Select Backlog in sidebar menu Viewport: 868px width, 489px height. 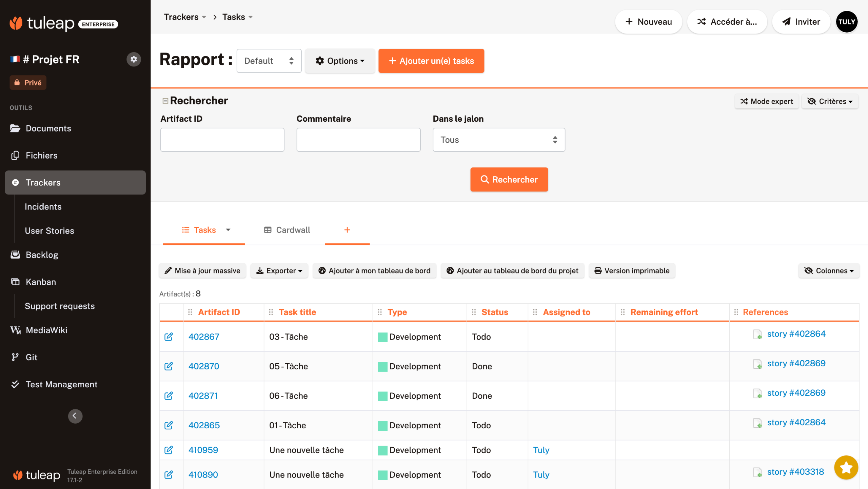coord(42,254)
